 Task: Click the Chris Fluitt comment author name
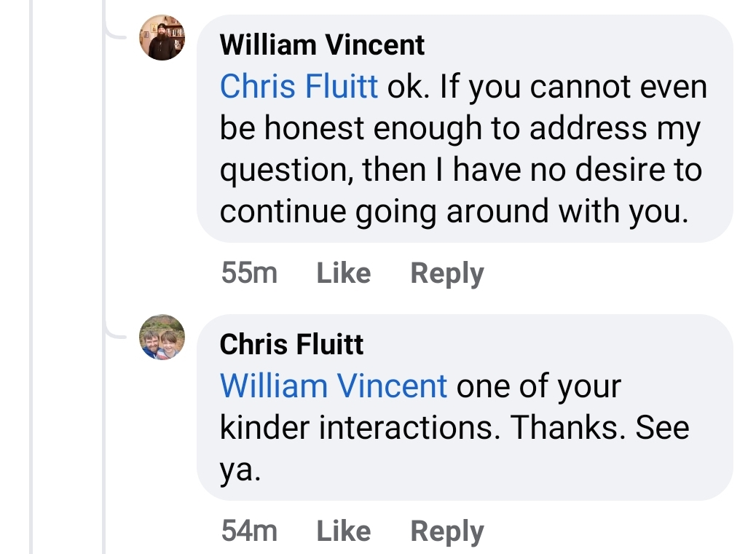(291, 344)
